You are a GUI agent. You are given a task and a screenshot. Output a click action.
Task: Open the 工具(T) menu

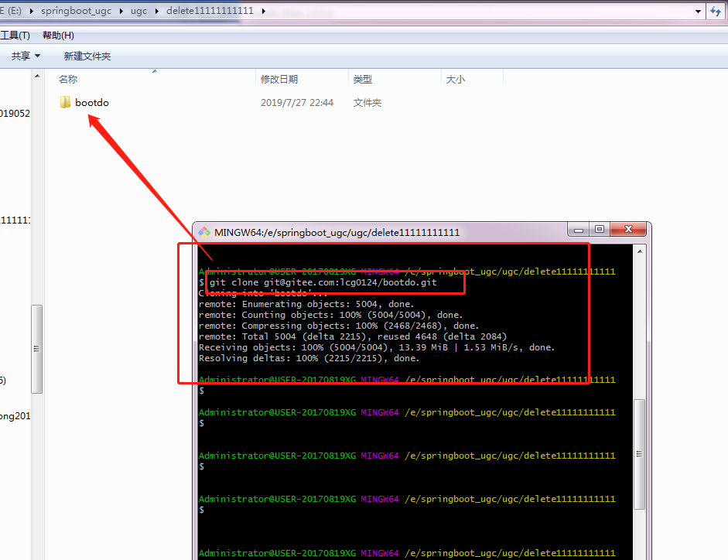coord(15,36)
